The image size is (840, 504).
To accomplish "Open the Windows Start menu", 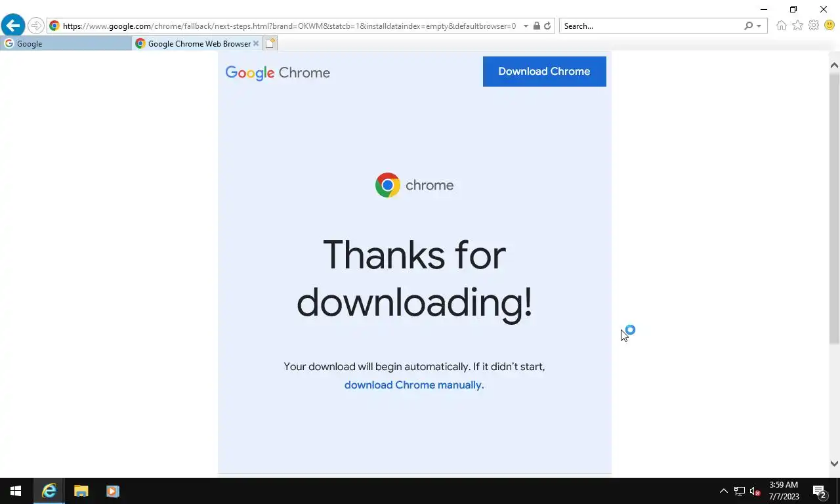I will click(16, 491).
